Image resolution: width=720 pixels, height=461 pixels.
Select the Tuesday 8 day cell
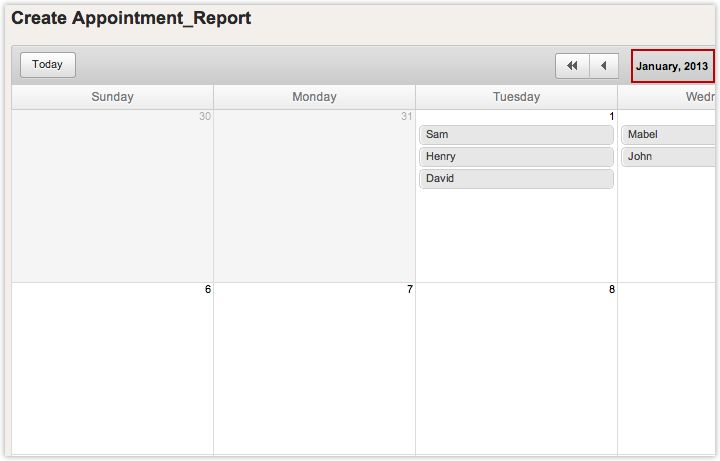coord(516,370)
